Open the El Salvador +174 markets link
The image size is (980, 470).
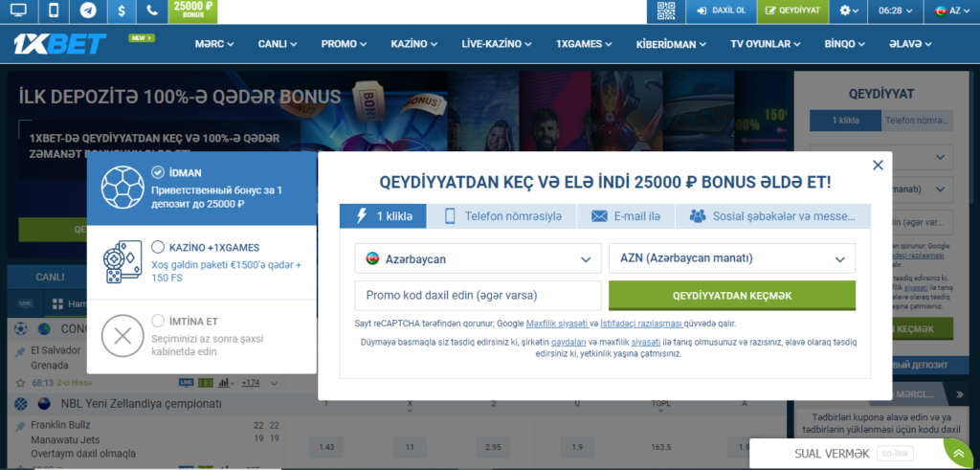[252, 383]
